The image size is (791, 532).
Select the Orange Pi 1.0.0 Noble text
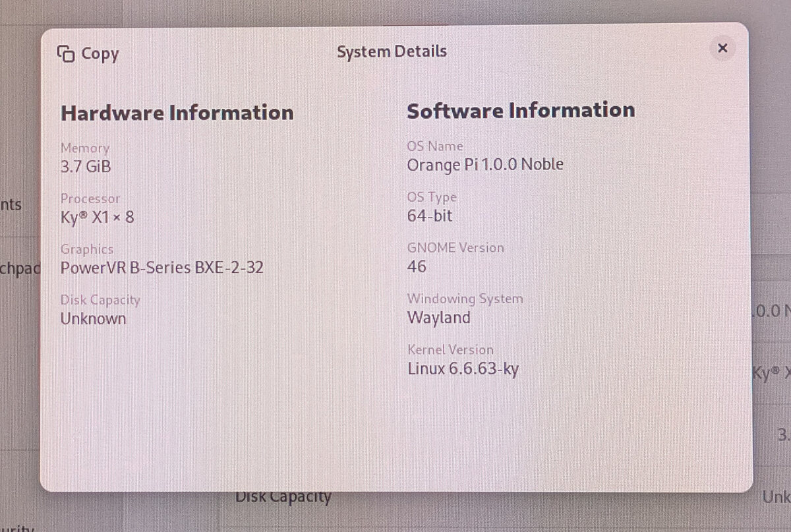(484, 164)
